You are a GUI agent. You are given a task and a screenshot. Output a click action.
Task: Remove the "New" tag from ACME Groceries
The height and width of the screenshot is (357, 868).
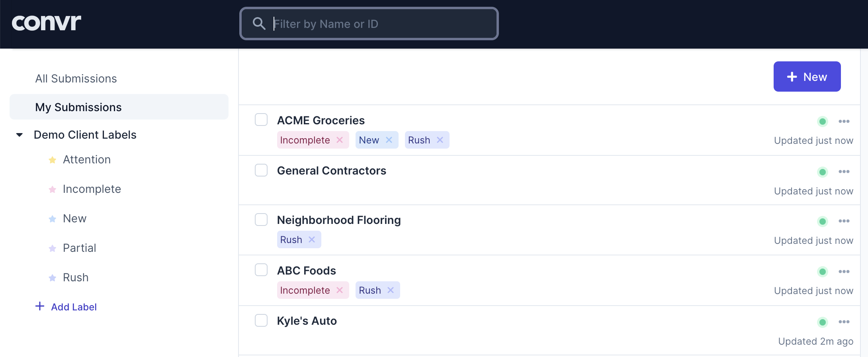click(389, 140)
